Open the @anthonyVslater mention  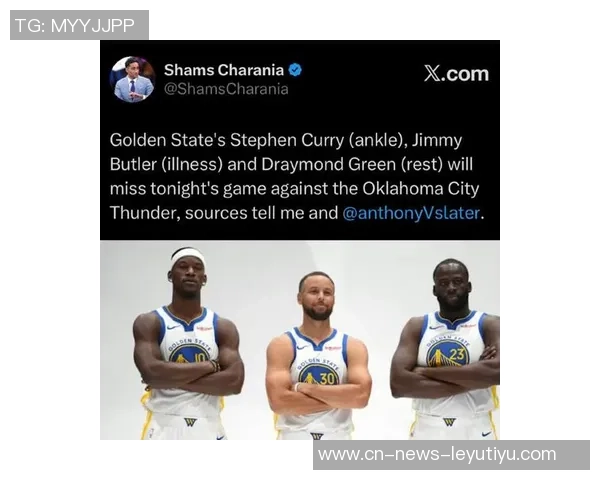(411, 213)
